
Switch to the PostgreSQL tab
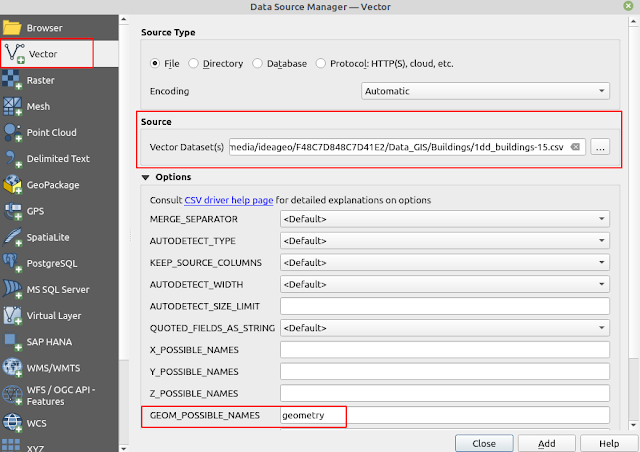[59, 263]
